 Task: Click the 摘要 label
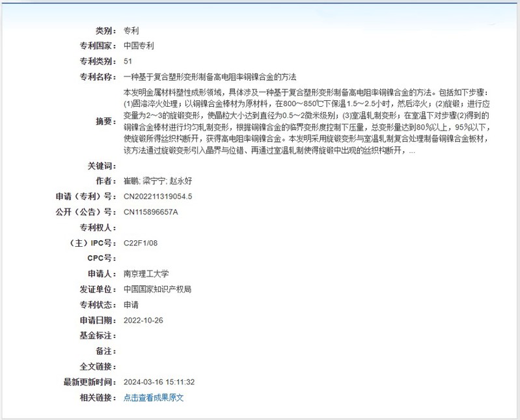click(x=106, y=121)
